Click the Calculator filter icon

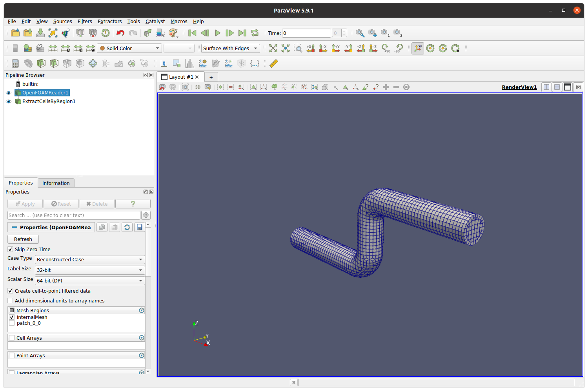pyautogui.click(x=15, y=63)
